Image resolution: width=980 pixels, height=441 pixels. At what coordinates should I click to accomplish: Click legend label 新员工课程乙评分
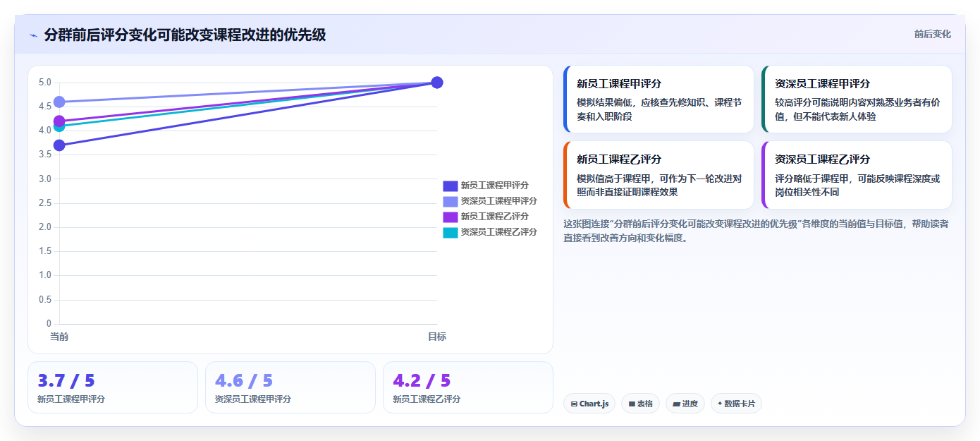pyautogui.click(x=495, y=217)
